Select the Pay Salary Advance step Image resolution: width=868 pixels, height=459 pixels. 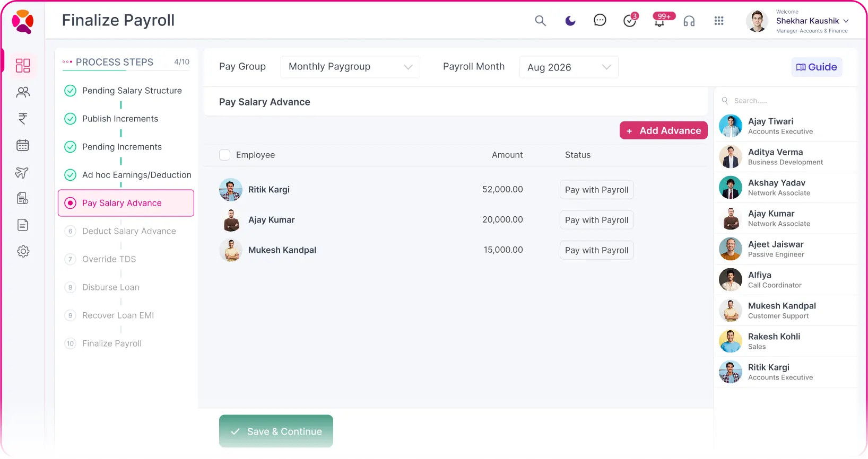(x=126, y=203)
